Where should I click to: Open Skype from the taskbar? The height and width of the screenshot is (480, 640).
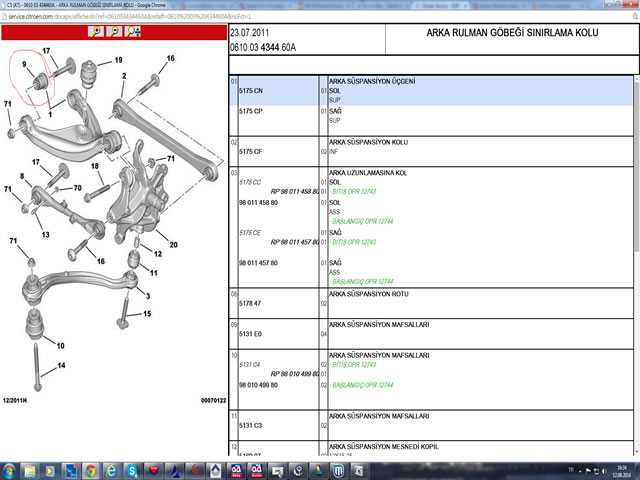(x=132, y=471)
